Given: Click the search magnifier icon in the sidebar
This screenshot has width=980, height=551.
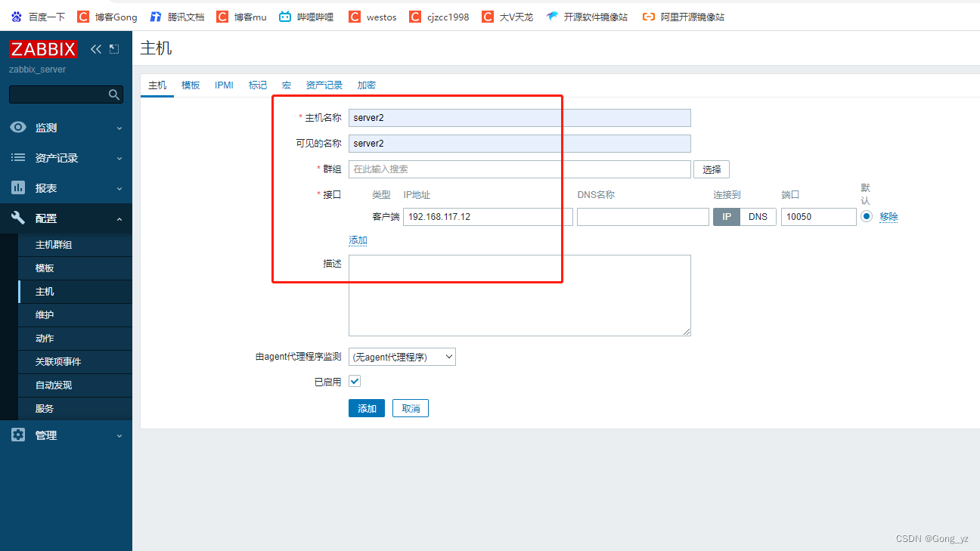Looking at the screenshot, I should click(x=114, y=94).
